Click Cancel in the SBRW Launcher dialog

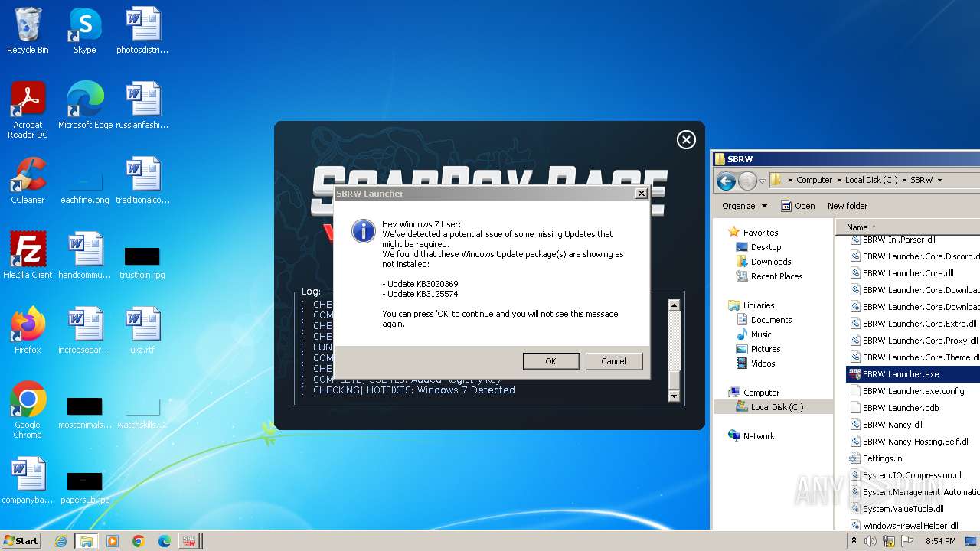point(613,361)
